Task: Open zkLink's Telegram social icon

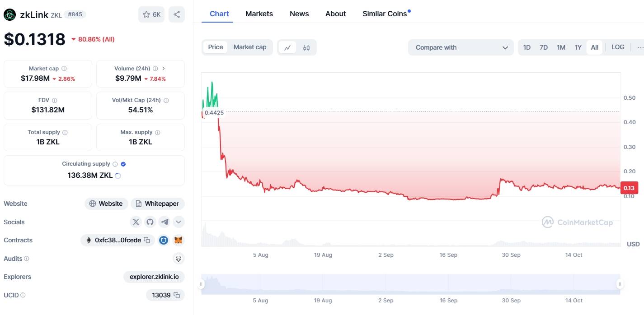Action: [x=165, y=222]
